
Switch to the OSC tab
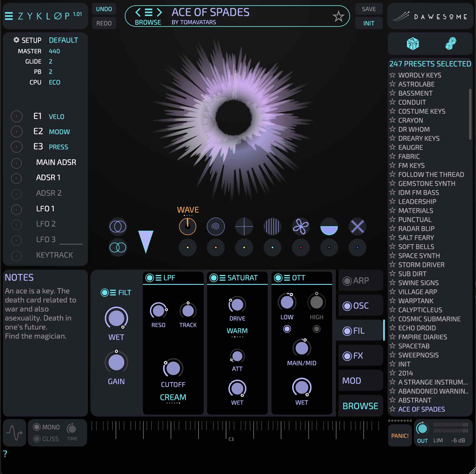tap(360, 306)
